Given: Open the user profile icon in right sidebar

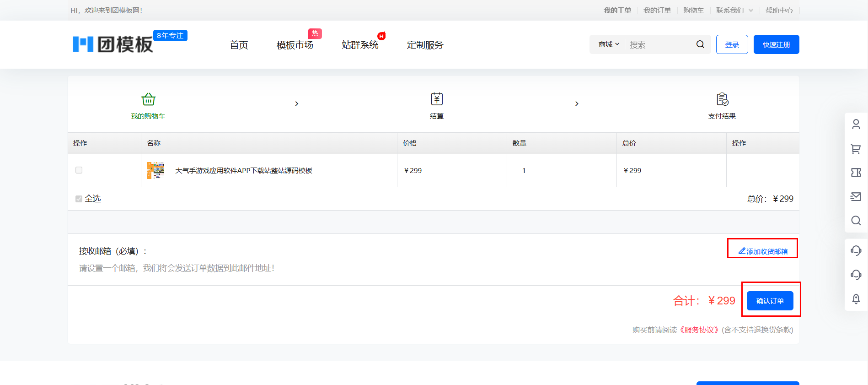Looking at the screenshot, I should point(856,125).
